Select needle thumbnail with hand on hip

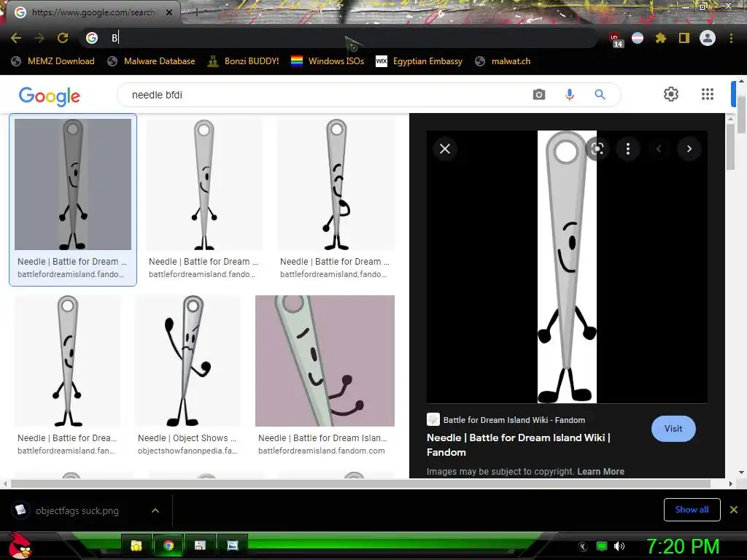click(336, 184)
